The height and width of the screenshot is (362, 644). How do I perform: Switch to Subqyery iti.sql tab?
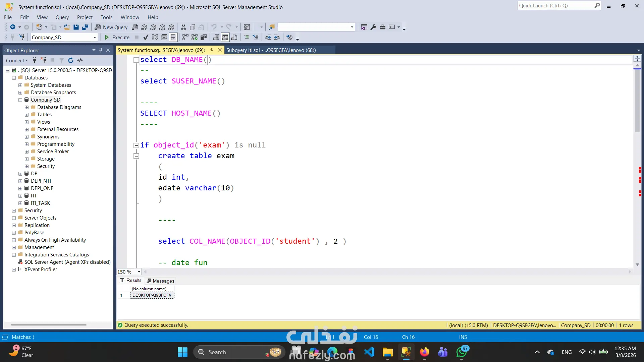coord(271,50)
